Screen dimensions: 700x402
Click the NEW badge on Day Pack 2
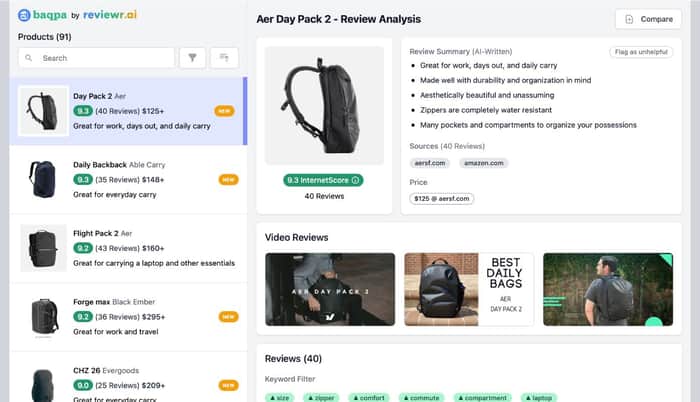click(224, 111)
